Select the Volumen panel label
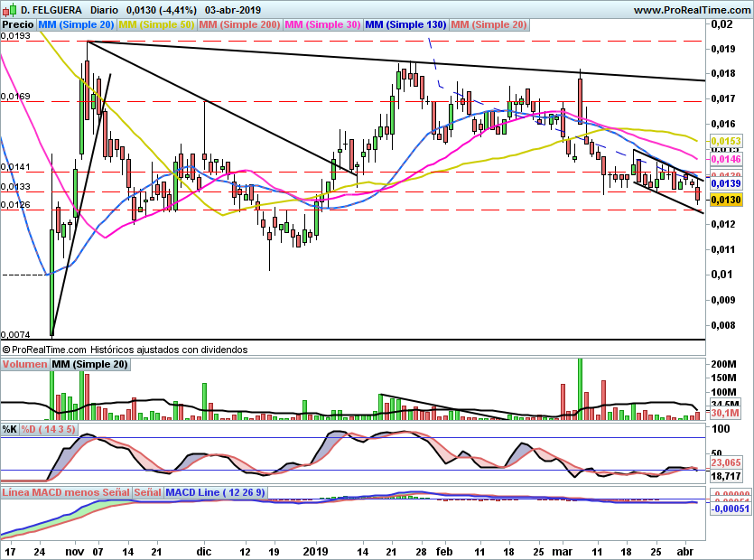754x560 pixels. [24, 364]
